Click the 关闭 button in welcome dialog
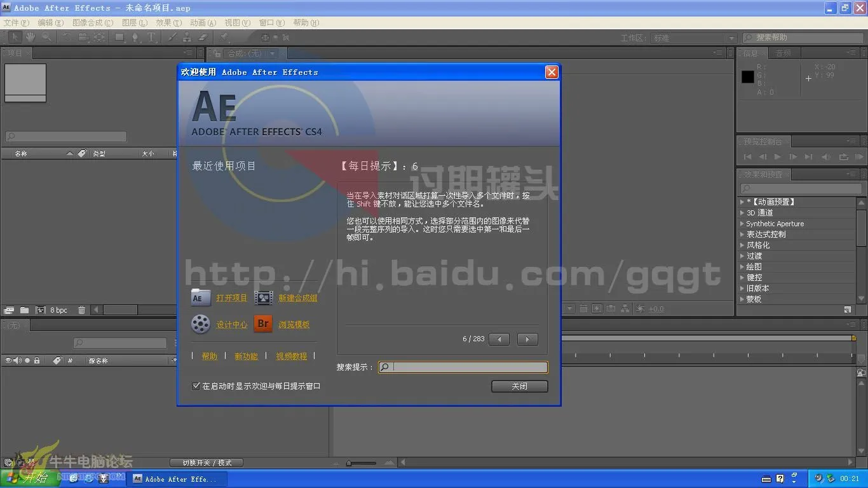 point(519,386)
